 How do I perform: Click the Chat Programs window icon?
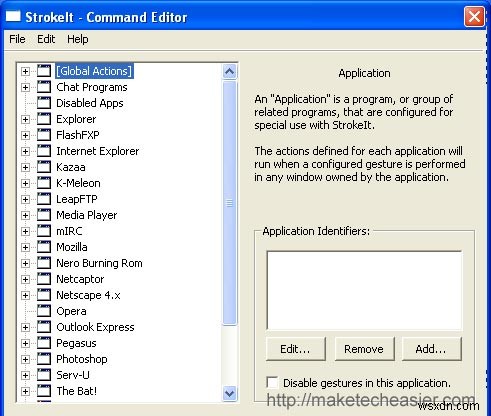pos(44,87)
